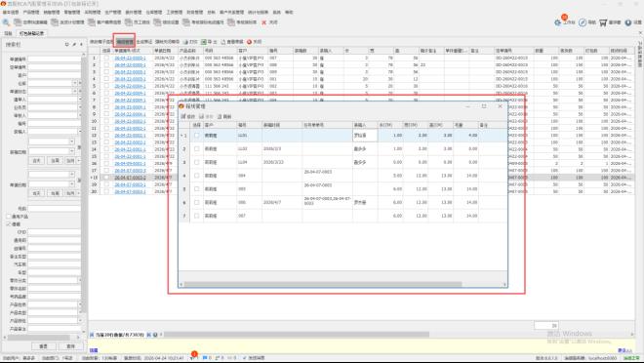644x363 pixels.
Task: Tick checkbox of row 4 in 箱规管理 dialog
Action: (197, 176)
